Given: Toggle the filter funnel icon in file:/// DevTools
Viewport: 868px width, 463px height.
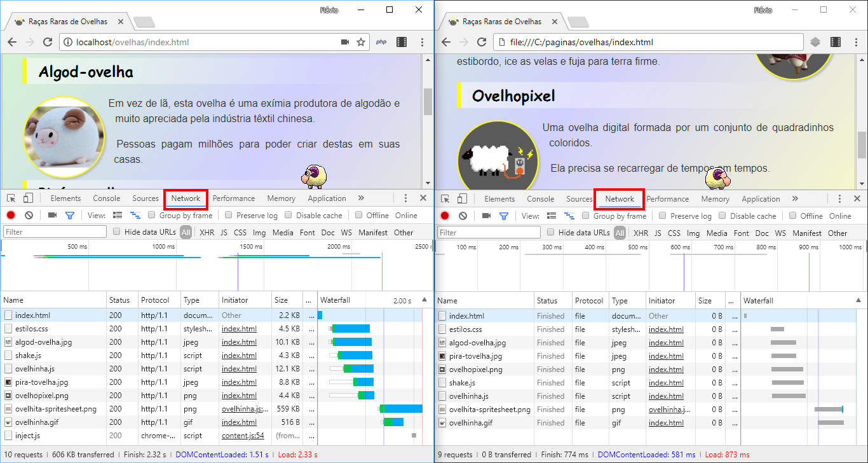Looking at the screenshot, I should point(504,216).
